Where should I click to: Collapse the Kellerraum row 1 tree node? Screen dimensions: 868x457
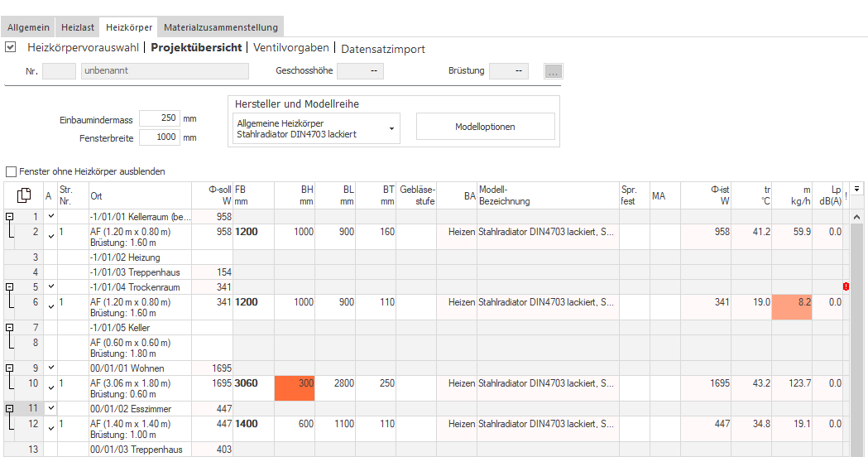(x=9, y=217)
